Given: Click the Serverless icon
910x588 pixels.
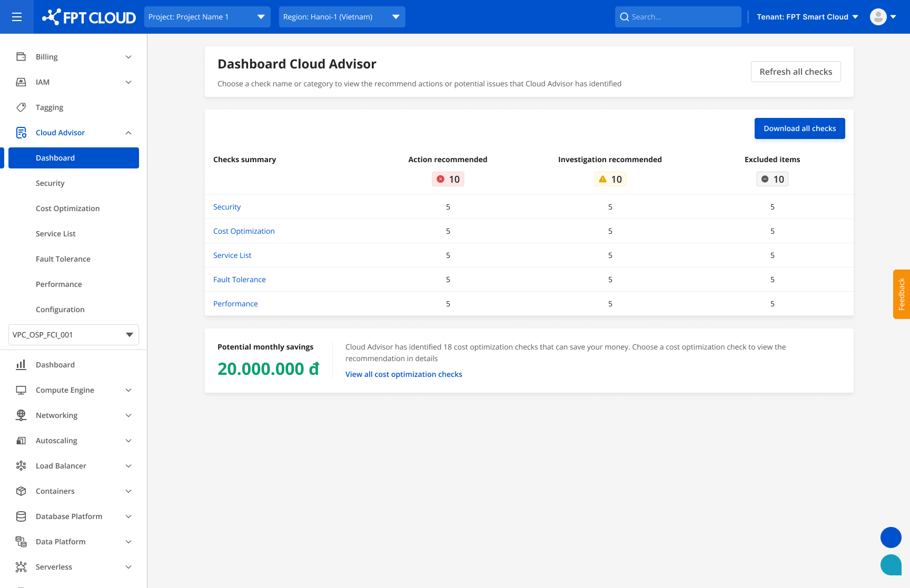Looking at the screenshot, I should pos(21,567).
